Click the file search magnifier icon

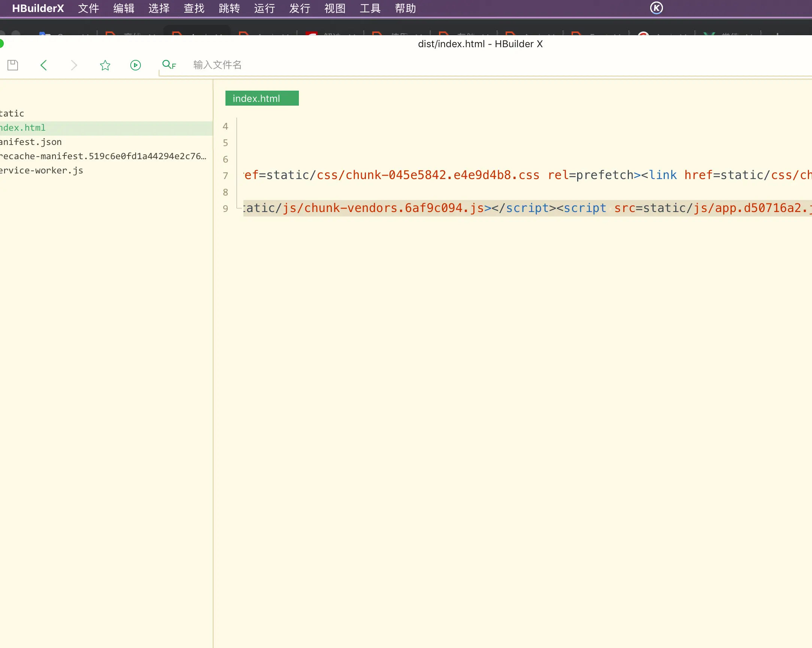[168, 65]
